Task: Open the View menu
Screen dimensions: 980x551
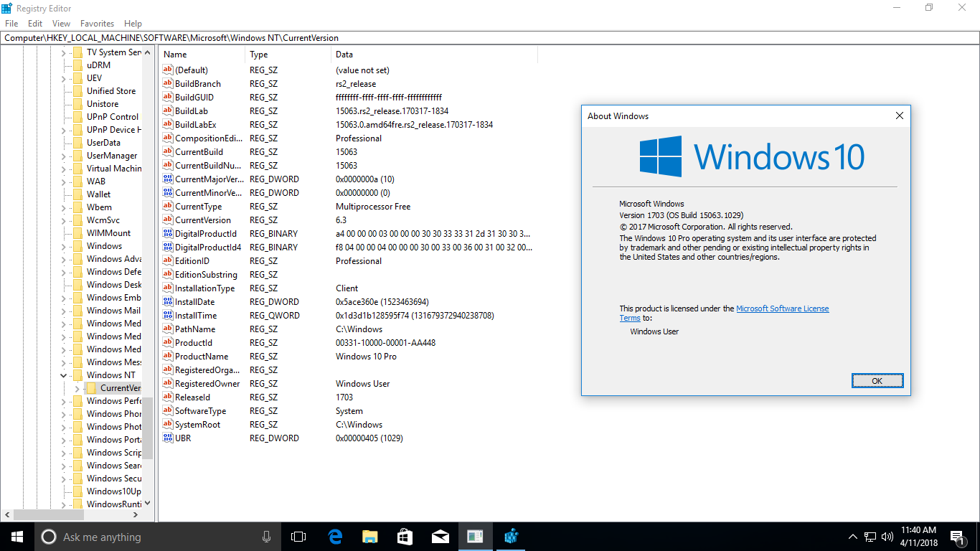Action: [61, 24]
